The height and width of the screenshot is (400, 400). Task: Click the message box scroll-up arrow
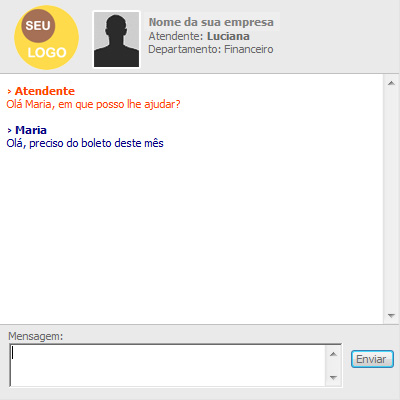333,354
